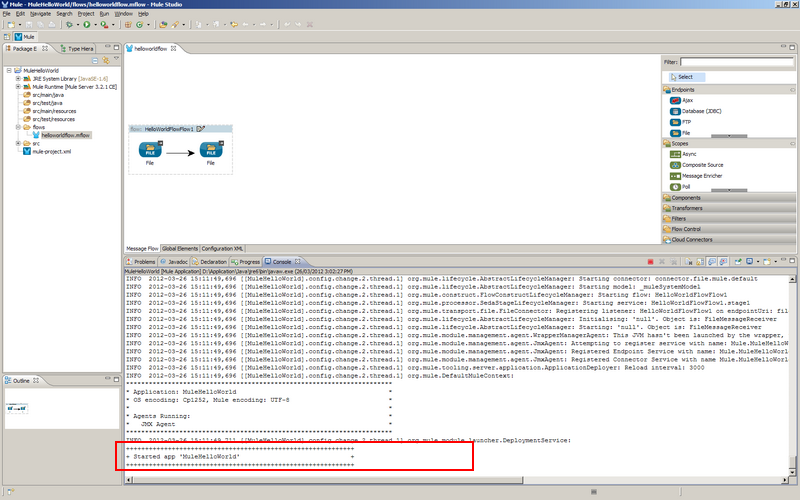Click the New Java Package icon
Screen dimensions: 800x500
coord(128,24)
